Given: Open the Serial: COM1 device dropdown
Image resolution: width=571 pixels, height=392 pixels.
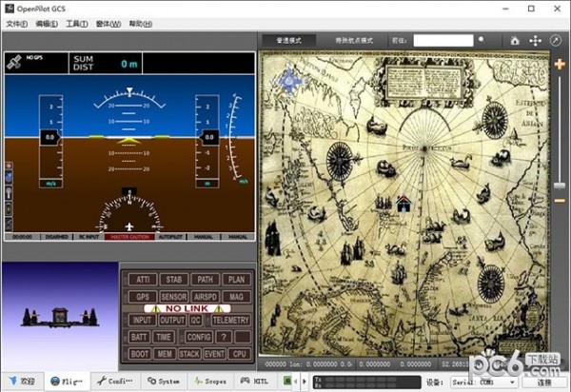Looking at the screenshot, I should click(x=484, y=382).
